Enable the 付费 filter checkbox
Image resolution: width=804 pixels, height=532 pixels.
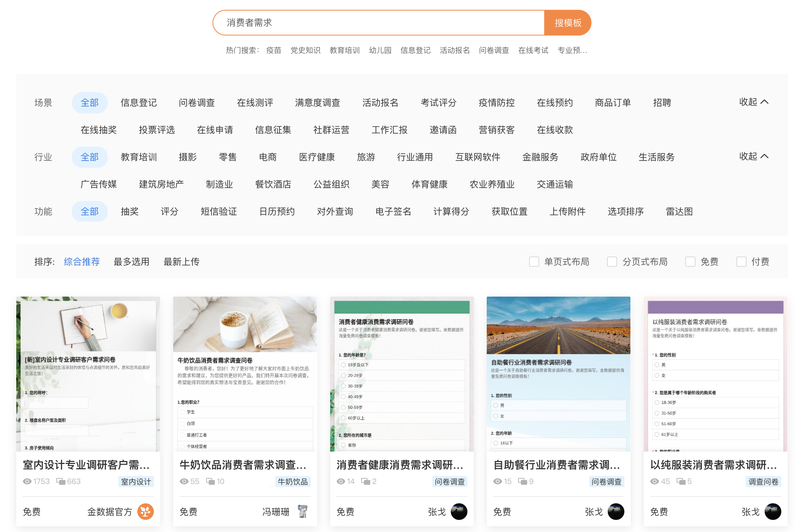[741, 261]
